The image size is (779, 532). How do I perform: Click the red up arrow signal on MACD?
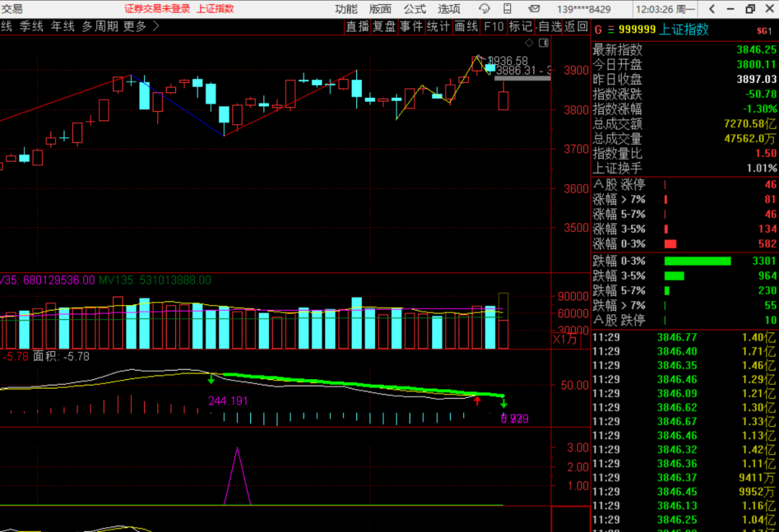click(x=477, y=400)
